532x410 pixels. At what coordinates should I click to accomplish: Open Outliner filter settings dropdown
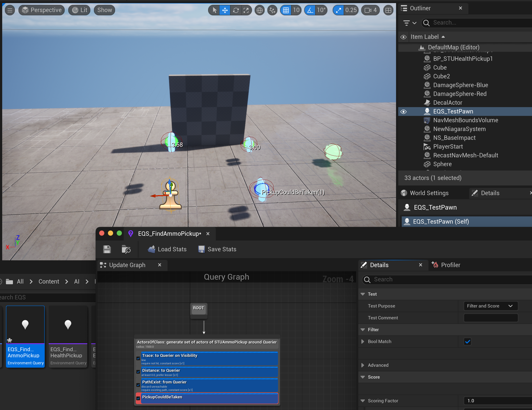pos(409,23)
